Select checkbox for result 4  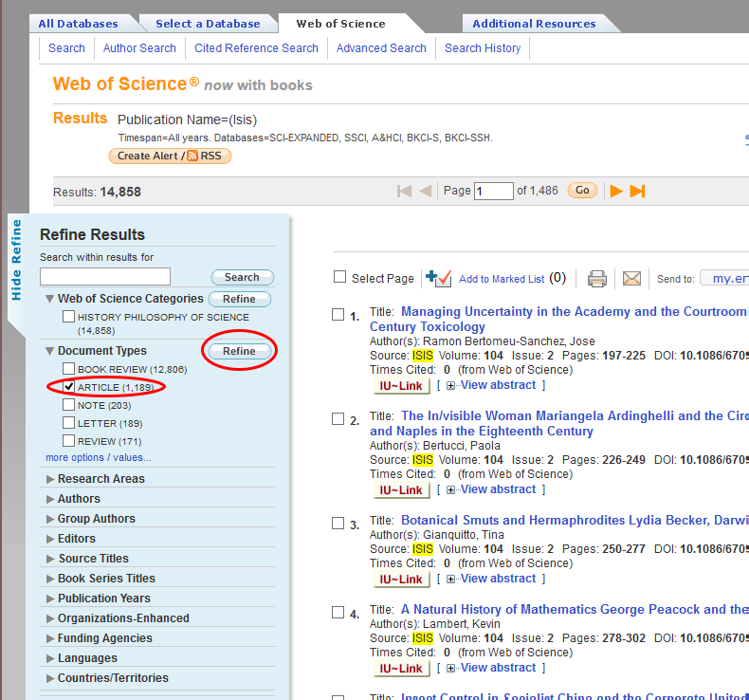pyautogui.click(x=338, y=612)
